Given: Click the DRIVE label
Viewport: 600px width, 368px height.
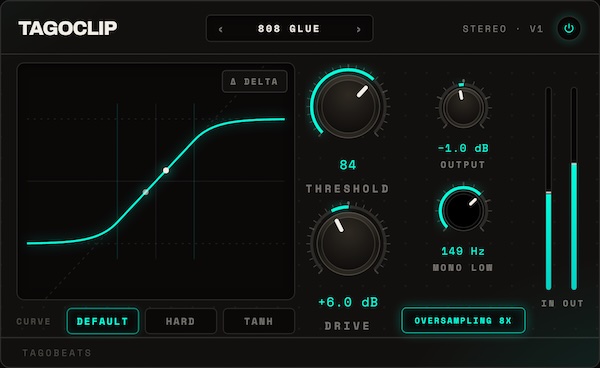Looking at the screenshot, I should (x=347, y=326).
